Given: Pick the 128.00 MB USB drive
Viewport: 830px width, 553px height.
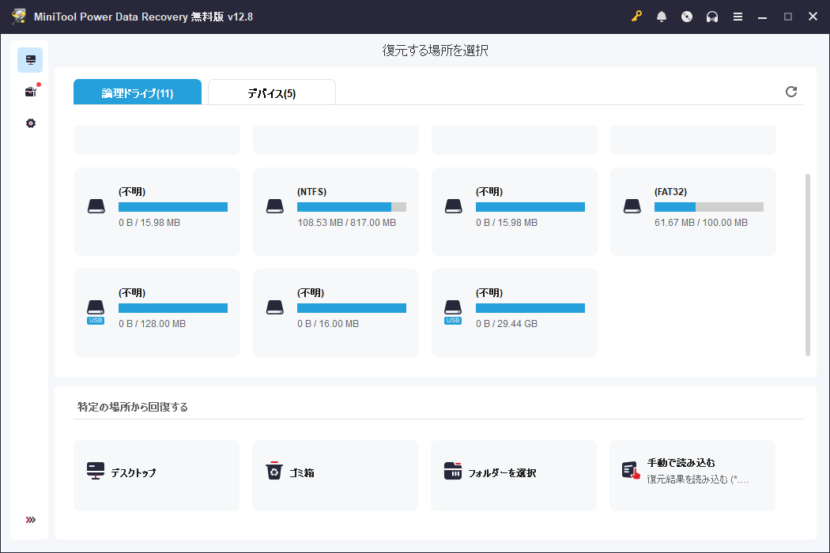Looking at the screenshot, I should tap(157, 312).
